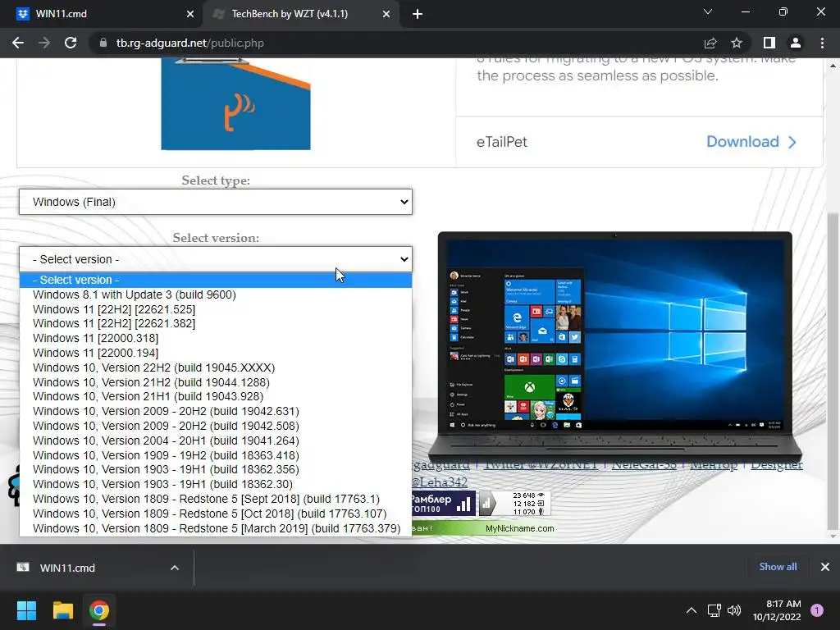Open Chrome three-dot menu
The image size is (840, 630).
point(822,43)
